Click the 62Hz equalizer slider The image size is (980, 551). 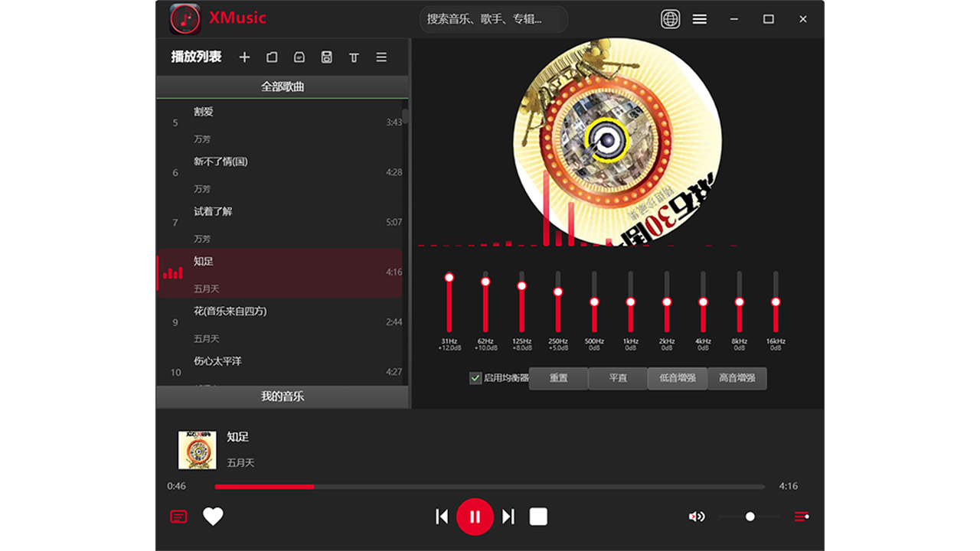click(x=485, y=302)
